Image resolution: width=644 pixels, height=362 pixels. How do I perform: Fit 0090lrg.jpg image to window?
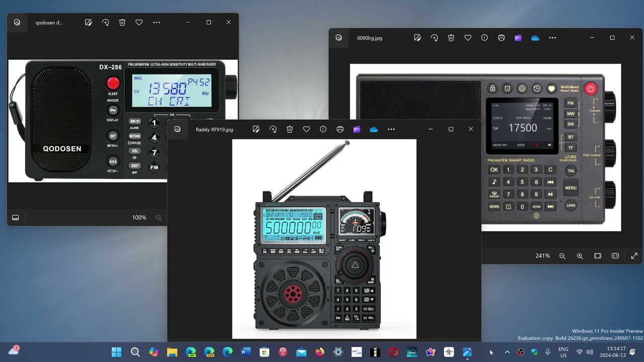click(x=598, y=256)
